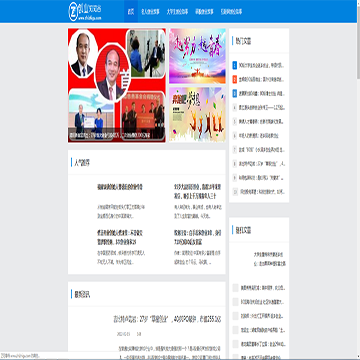Open the latest-news headline mentioning 27岁
Image resolution: width=360 pixels, height=360 pixels.
tap(167, 319)
